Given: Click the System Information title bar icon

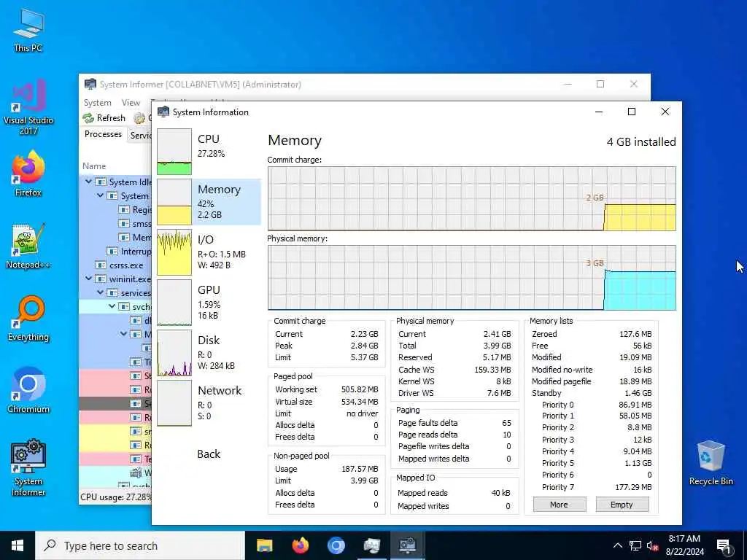Looking at the screenshot, I should point(163,112).
